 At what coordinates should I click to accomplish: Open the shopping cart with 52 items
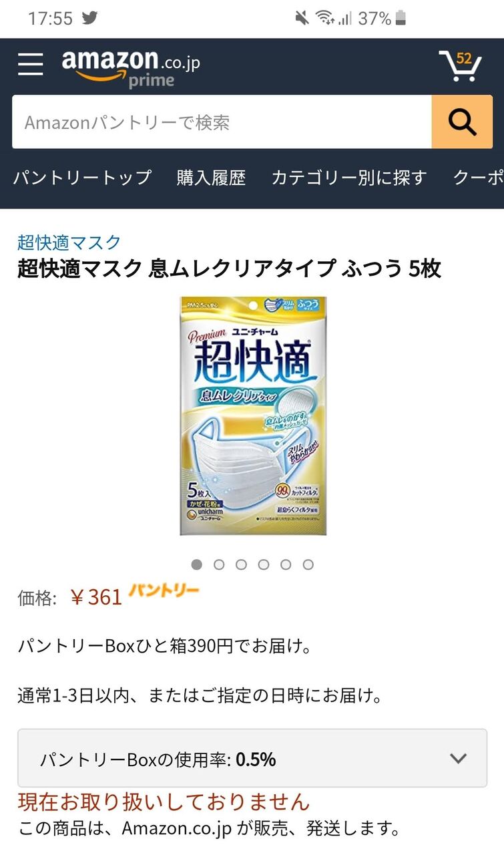click(460, 65)
